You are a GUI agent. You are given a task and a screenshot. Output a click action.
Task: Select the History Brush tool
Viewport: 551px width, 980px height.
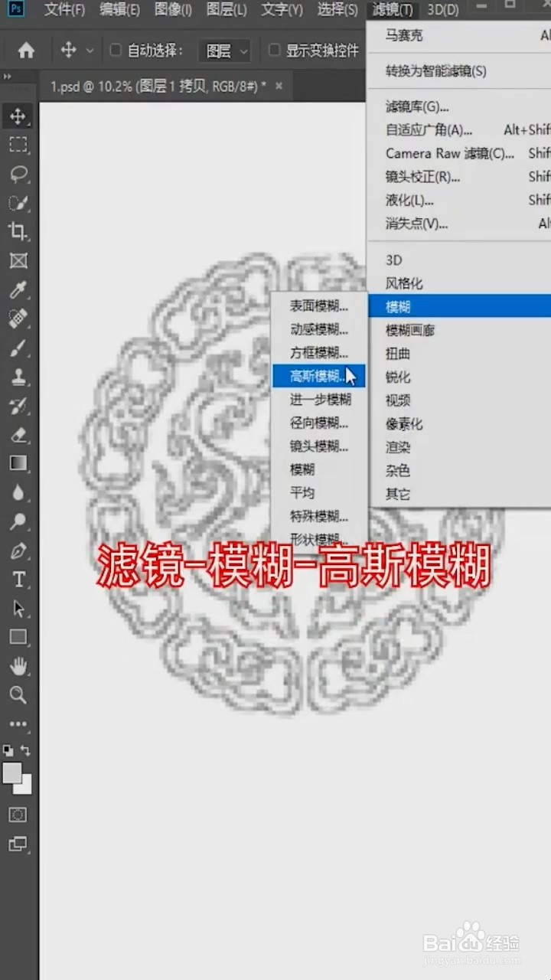pos(18,405)
